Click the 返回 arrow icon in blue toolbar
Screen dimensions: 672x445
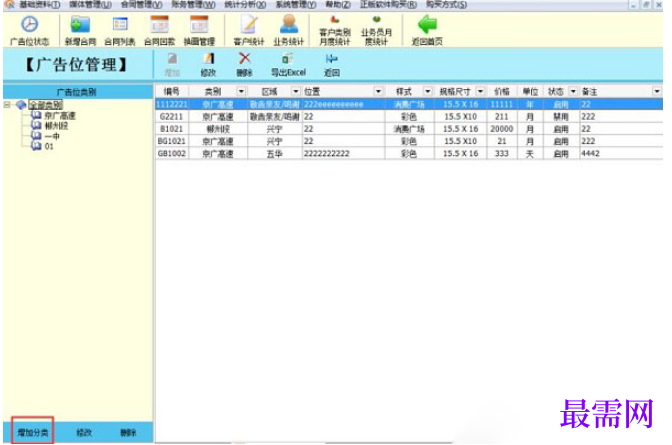331,59
